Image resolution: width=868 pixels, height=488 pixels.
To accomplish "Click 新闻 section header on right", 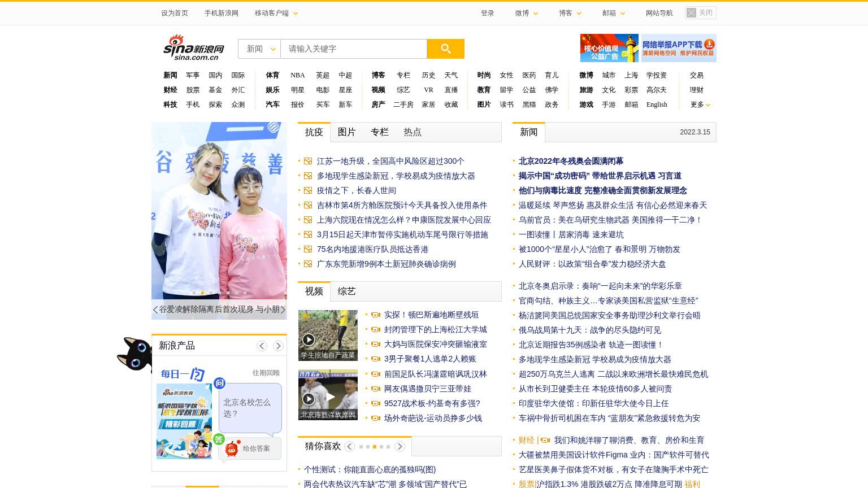I will tap(529, 132).
